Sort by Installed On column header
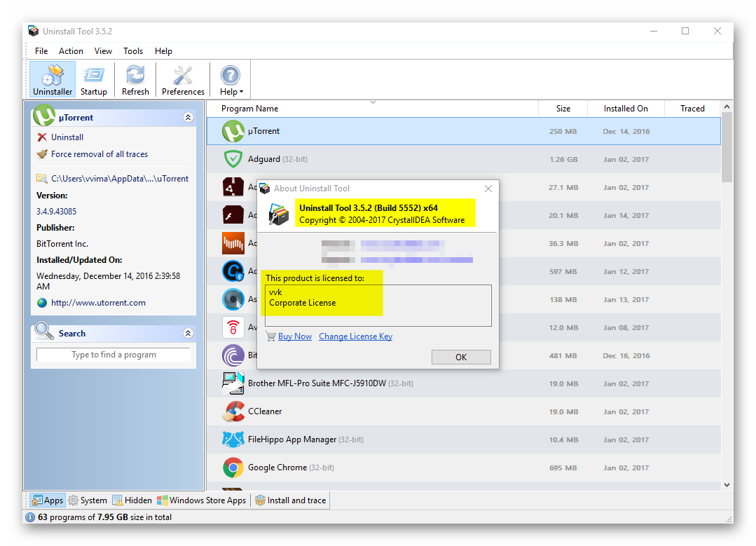This screenshot has width=756, height=546. click(626, 109)
